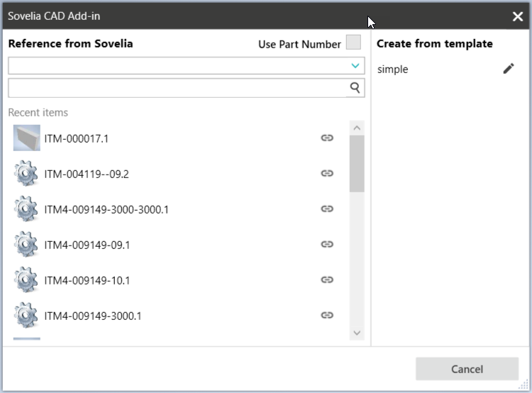Screen dimensions: 532x393
Task: Close the Sovelia CAD Add-in dialog
Action: point(517,16)
